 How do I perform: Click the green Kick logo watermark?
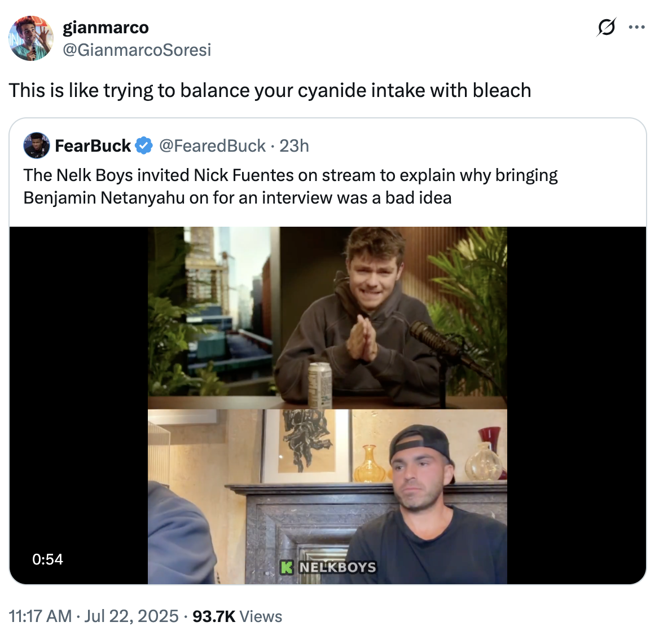[287, 567]
